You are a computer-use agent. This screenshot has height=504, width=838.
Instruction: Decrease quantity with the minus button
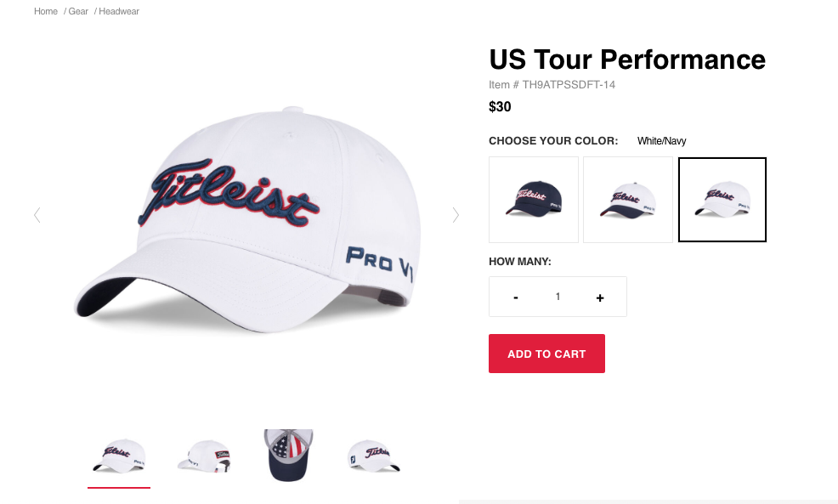tap(516, 297)
